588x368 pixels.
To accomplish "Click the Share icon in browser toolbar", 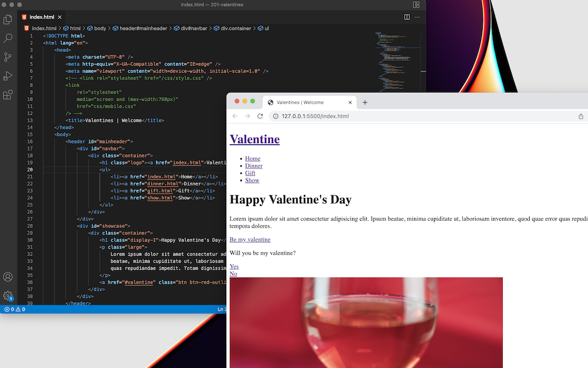I will point(580,117).
